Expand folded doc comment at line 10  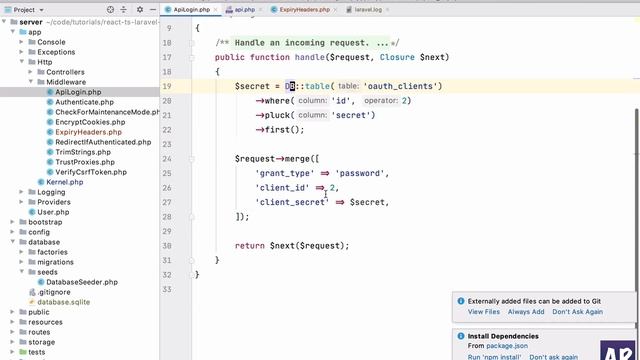click(x=191, y=42)
